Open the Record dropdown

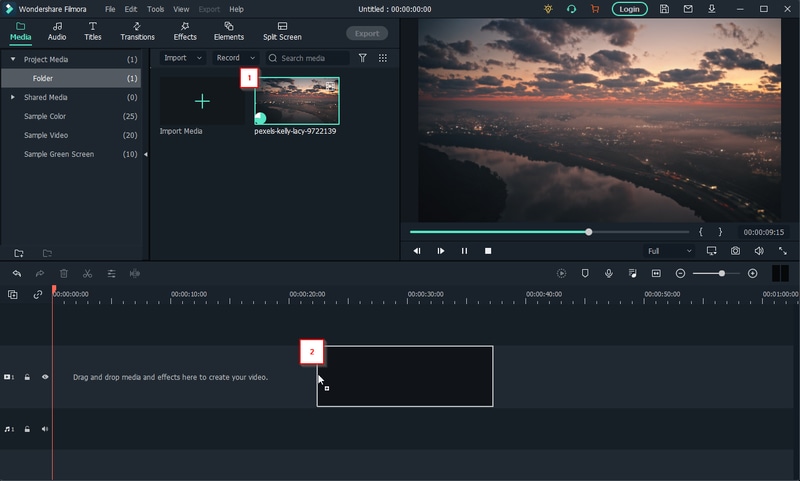236,58
